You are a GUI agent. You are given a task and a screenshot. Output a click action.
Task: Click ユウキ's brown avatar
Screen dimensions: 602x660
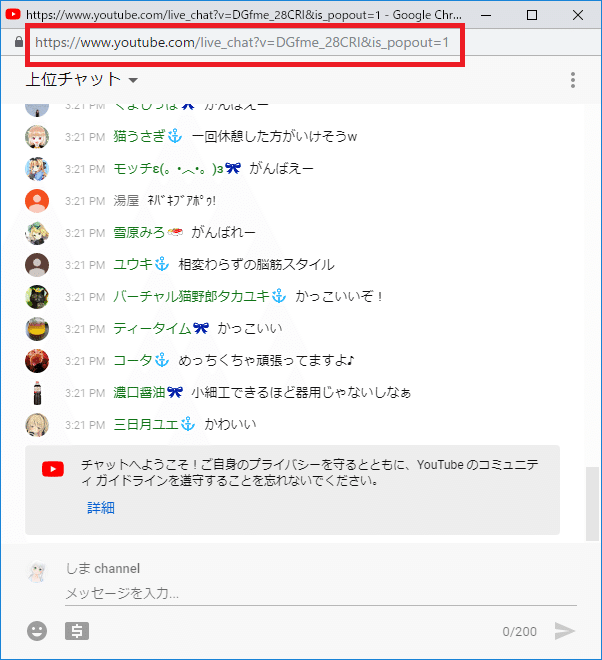click(37, 265)
